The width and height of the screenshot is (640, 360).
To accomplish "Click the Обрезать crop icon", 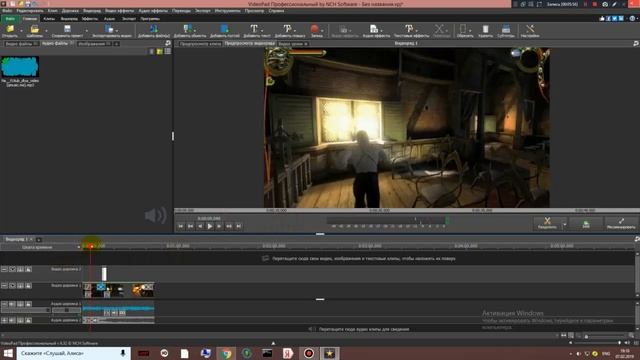I will (x=462, y=29).
